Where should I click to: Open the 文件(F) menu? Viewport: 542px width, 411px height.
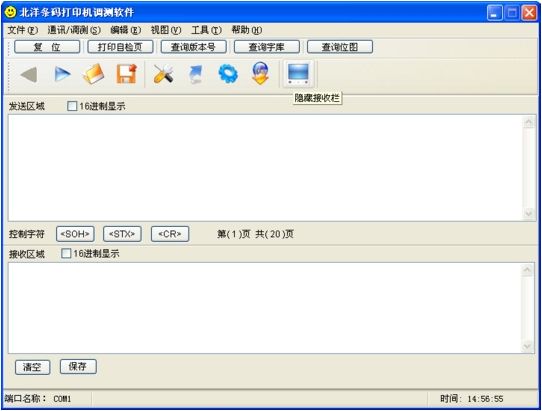tap(23, 30)
